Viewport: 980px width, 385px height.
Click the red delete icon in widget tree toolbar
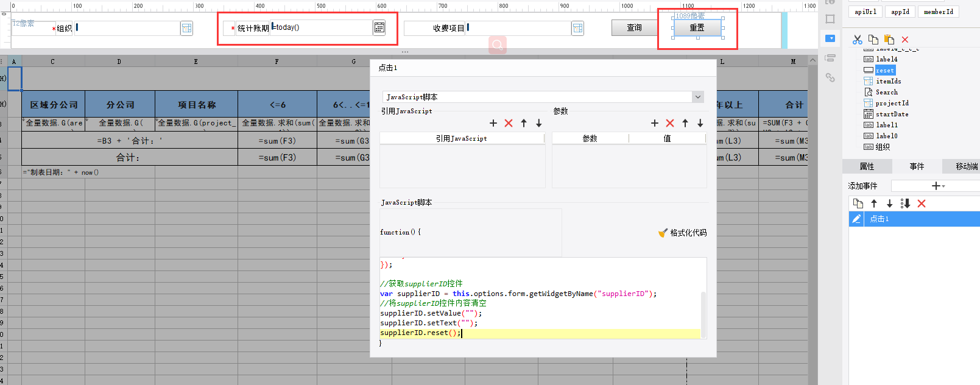pos(905,40)
